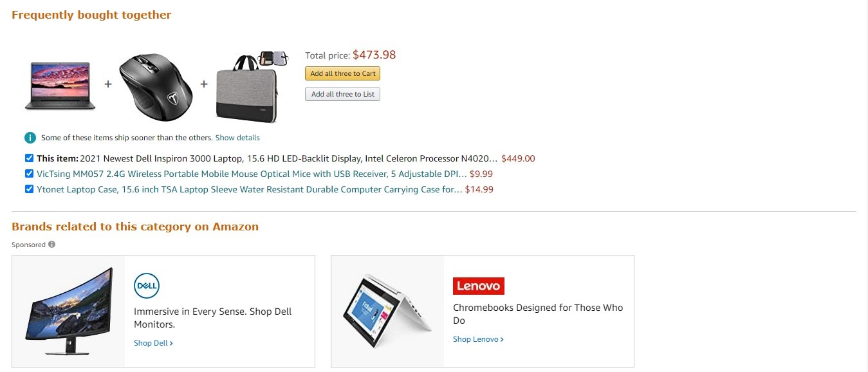
Task: Open the Ytonet Laptop Case title link
Action: pos(249,189)
